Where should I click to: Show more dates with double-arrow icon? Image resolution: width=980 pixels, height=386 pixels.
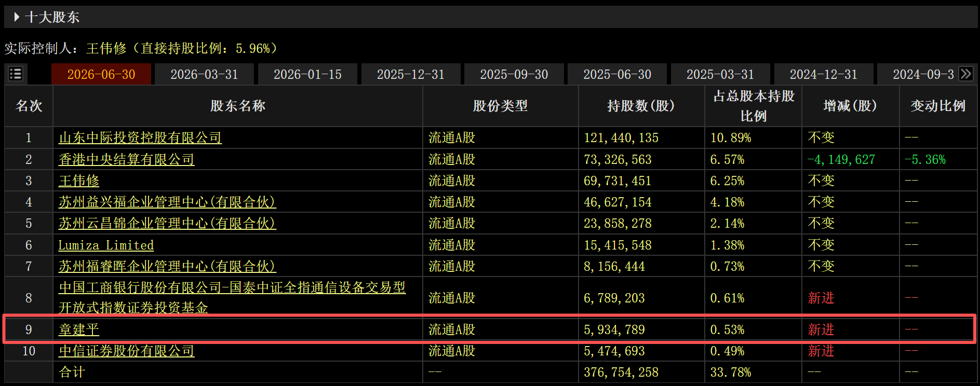click(x=966, y=74)
